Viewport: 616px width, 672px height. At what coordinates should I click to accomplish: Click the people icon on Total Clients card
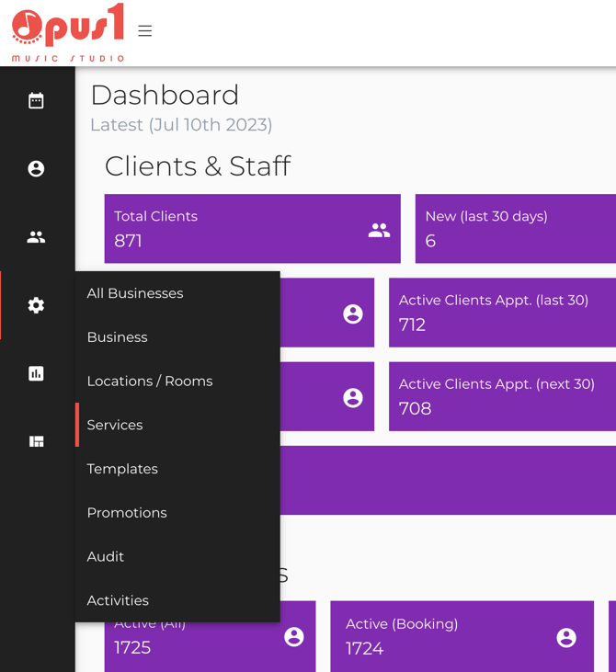pos(379,230)
